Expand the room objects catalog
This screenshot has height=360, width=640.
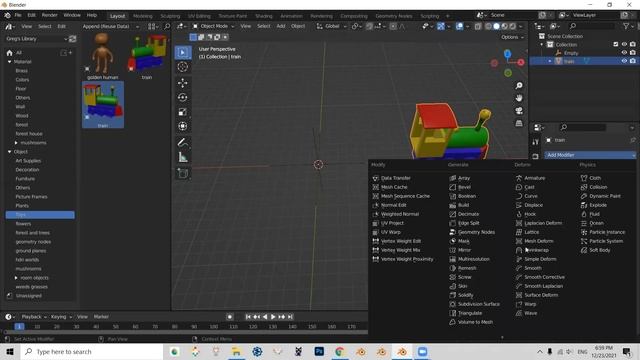(16, 278)
